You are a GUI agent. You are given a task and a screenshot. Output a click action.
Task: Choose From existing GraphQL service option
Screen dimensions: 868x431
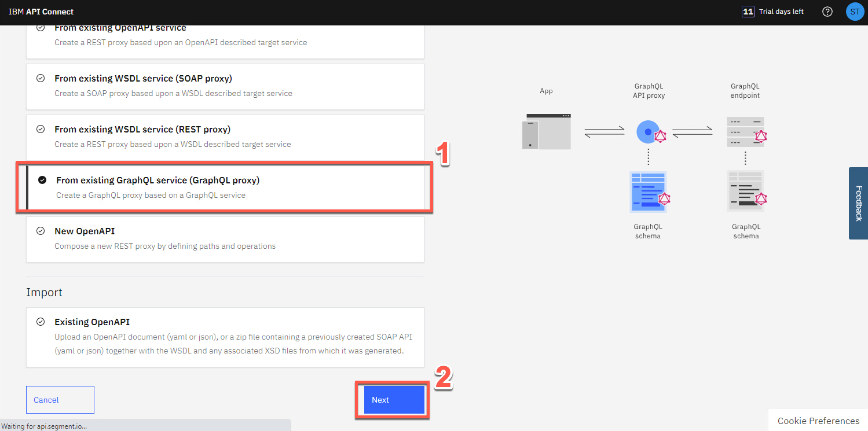(158, 180)
